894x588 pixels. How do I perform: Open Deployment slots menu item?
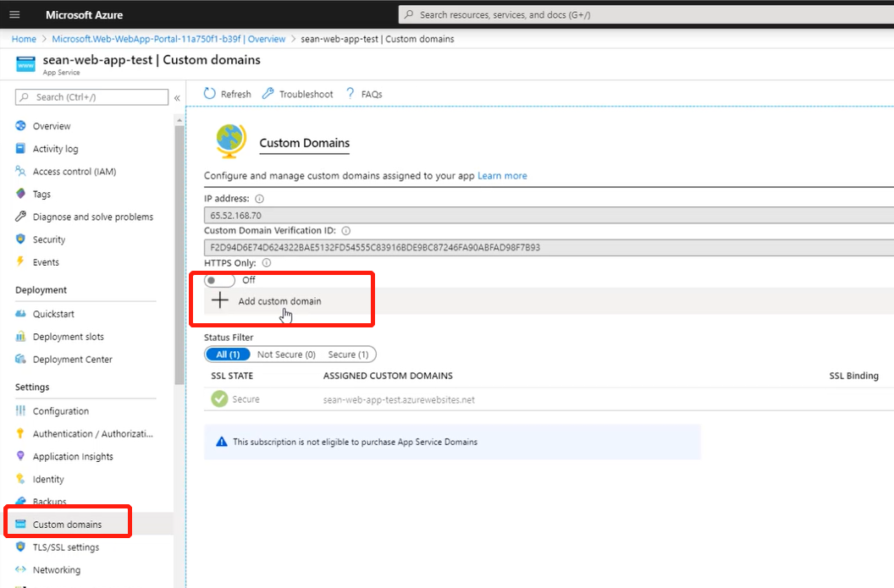tap(68, 337)
